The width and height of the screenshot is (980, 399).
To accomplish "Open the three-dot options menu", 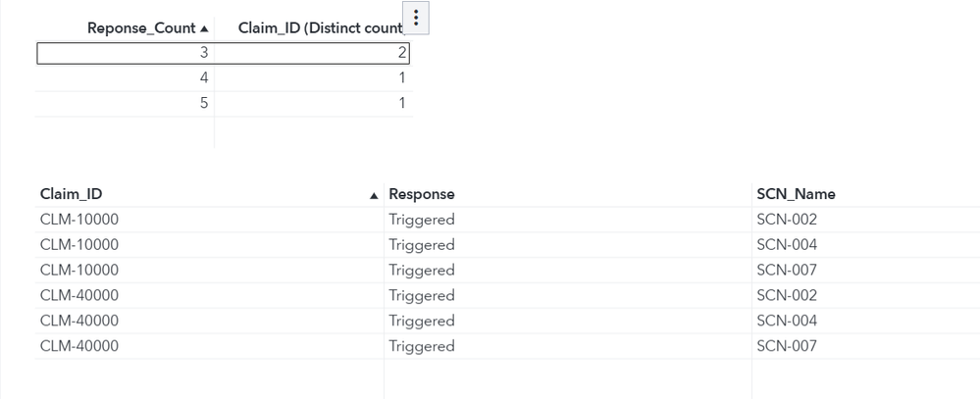I will 417,18.
